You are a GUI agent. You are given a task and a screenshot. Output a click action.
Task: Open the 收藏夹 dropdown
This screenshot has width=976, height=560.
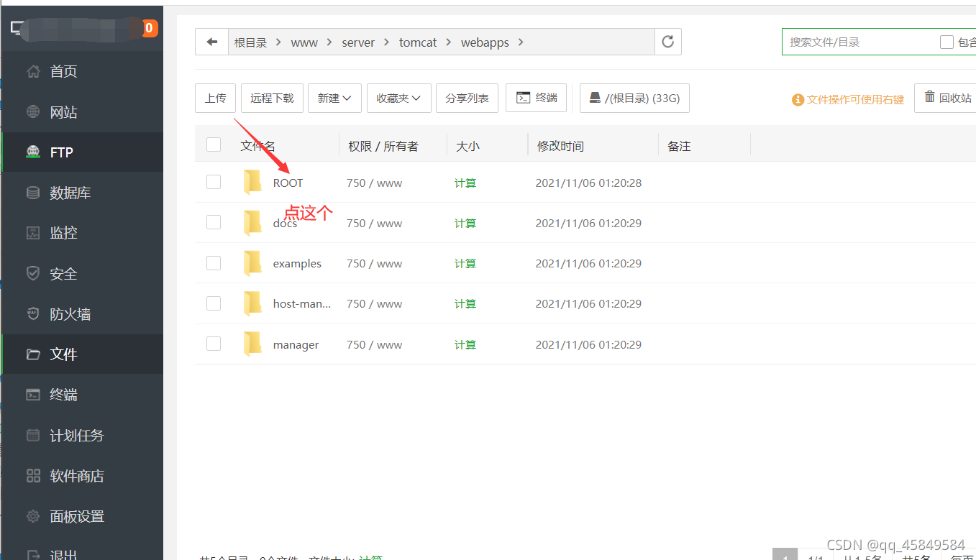(x=399, y=98)
